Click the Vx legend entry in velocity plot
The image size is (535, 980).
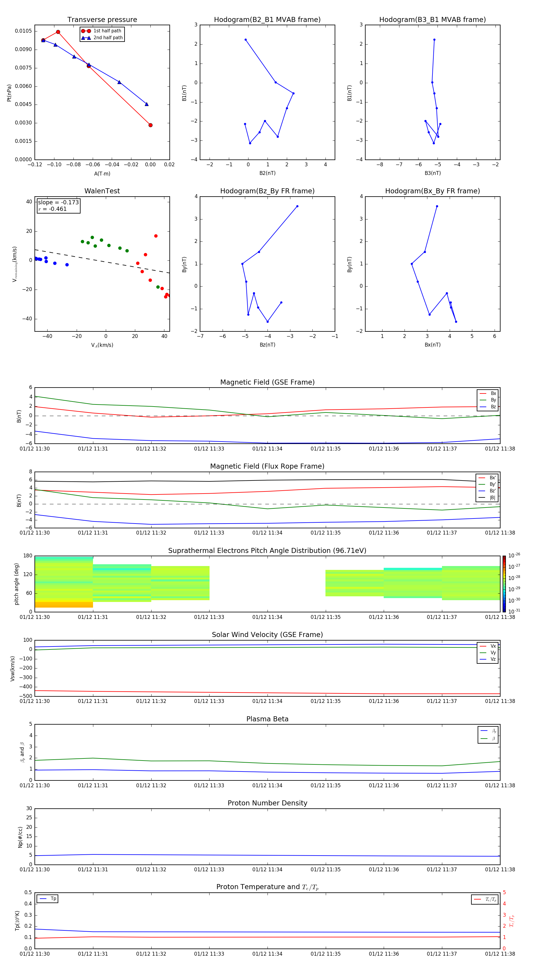488,646
